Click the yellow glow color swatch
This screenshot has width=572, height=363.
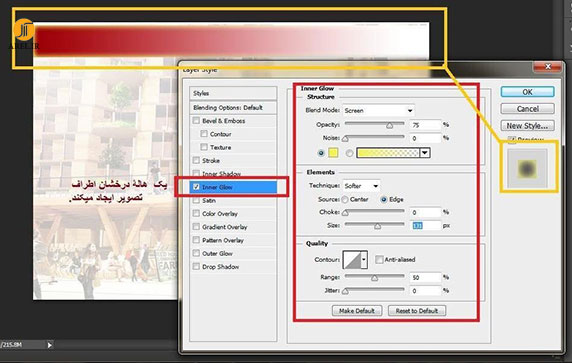tap(333, 153)
